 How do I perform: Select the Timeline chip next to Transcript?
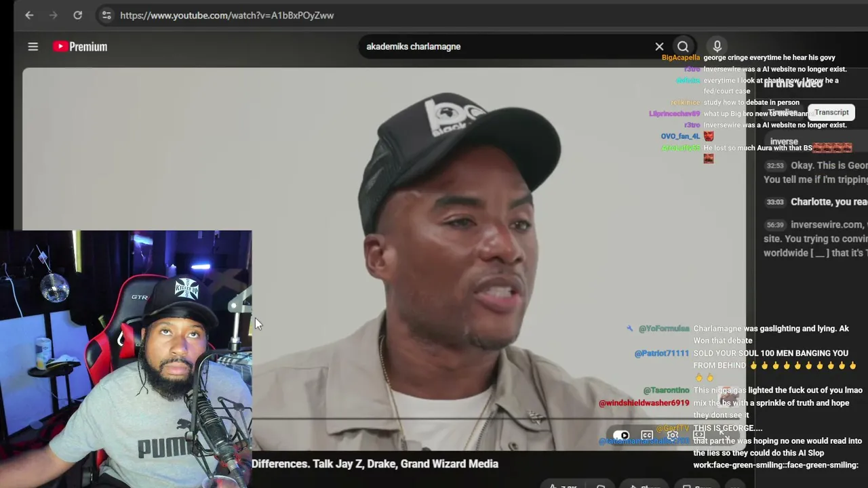(x=783, y=113)
